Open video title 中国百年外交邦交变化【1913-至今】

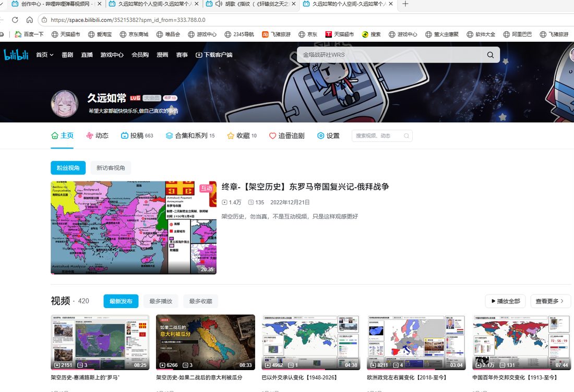click(515, 377)
